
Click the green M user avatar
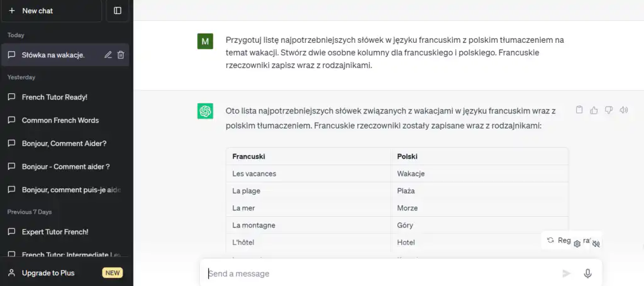tap(206, 41)
